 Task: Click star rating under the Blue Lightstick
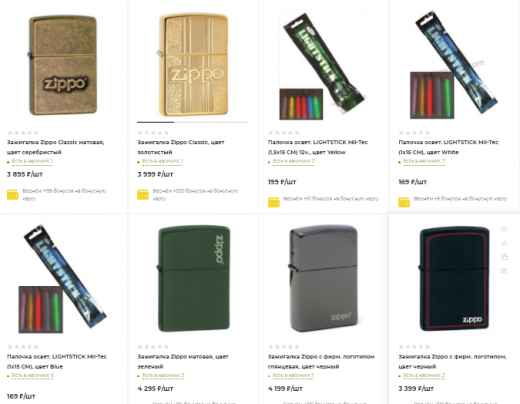(23, 347)
